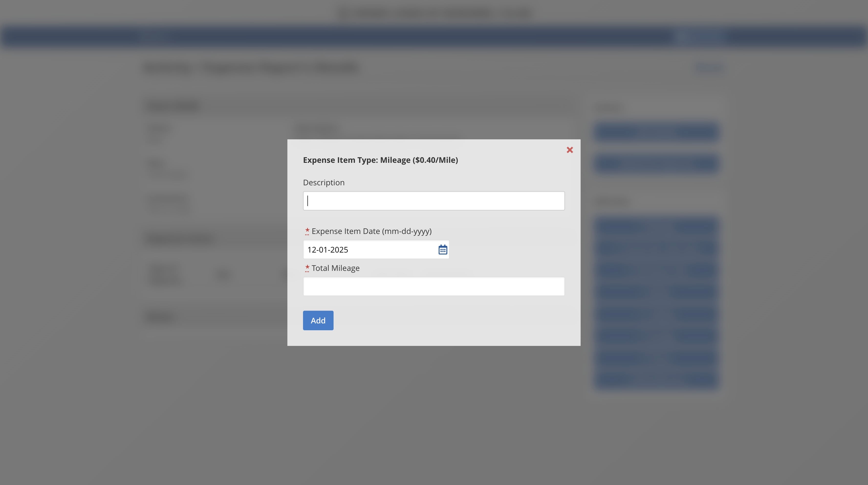
Task: Select the Expense Item Type Mileage heading text
Action: coord(380,160)
